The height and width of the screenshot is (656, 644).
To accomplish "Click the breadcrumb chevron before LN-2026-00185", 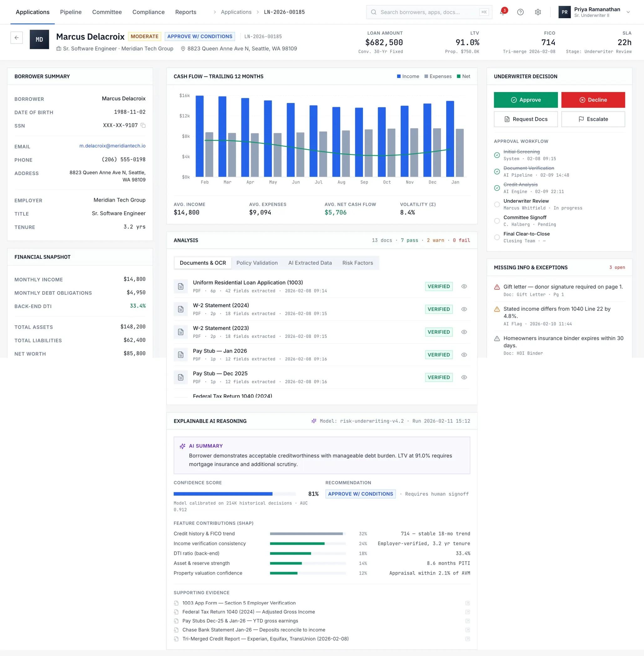I will point(258,12).
